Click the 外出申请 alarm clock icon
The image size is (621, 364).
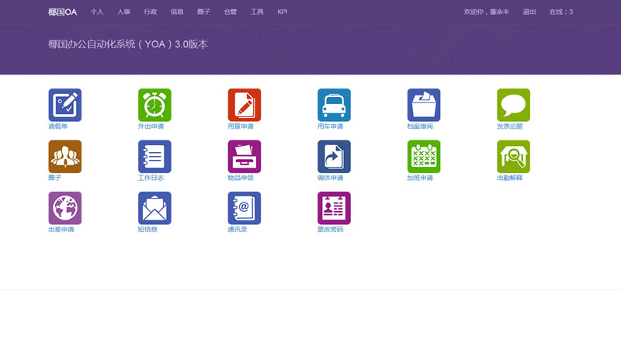pyautogui.click(x=154, y=105)
